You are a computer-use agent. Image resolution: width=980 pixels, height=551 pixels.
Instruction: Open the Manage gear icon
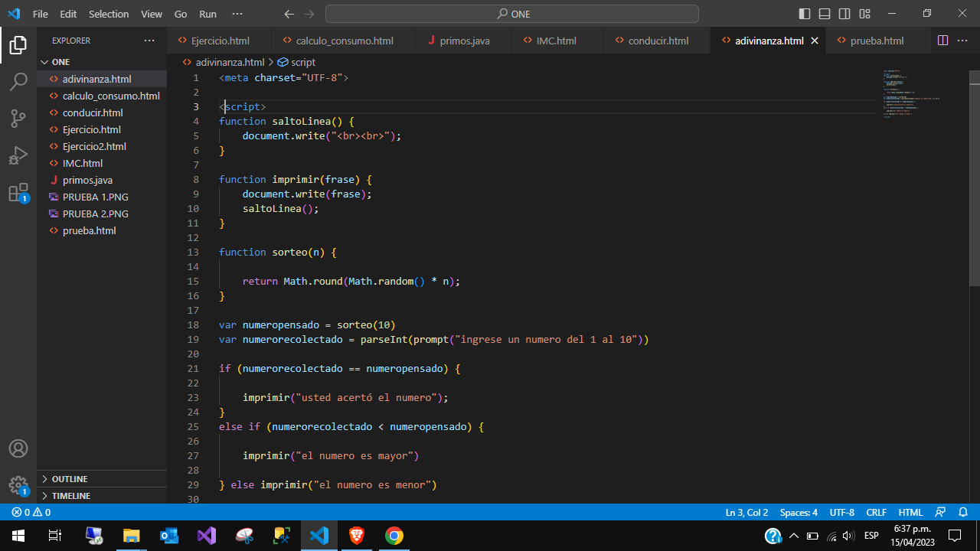pos(18,485)
